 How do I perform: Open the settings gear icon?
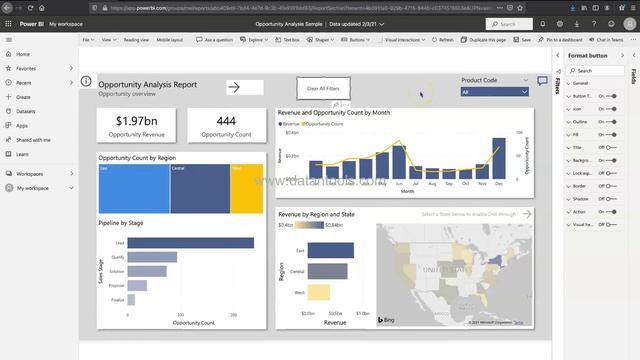(x=560, y=24)
